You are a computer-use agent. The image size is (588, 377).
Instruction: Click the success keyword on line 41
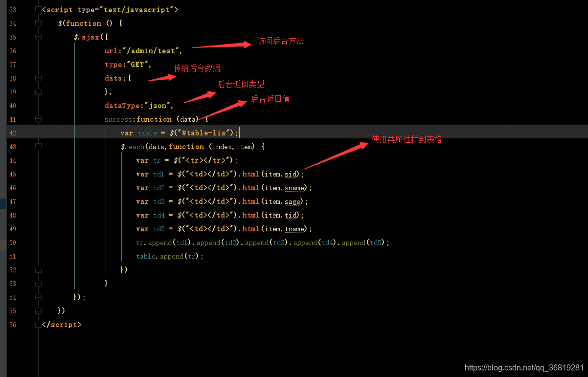pyautogui.click(x=118, y=119)
